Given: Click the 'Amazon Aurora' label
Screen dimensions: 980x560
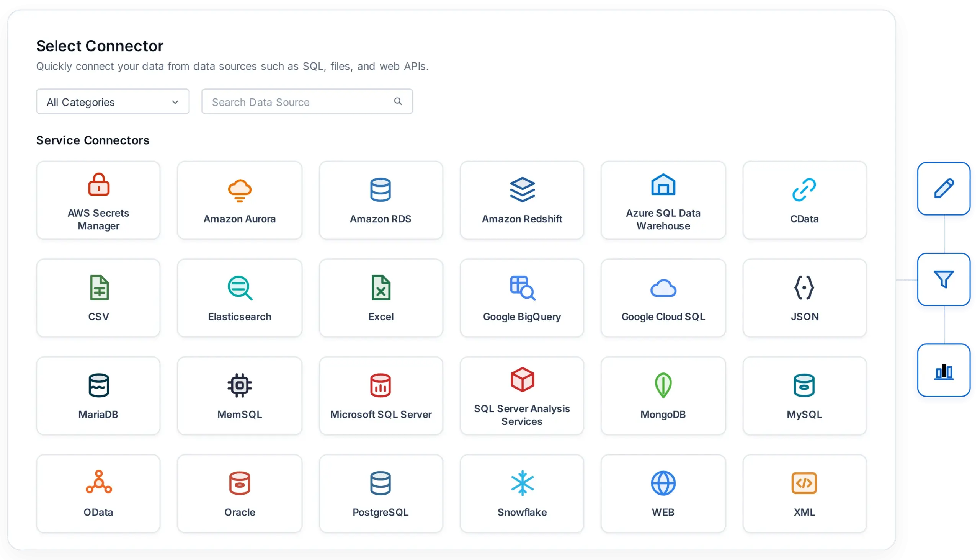Looking at the screenshot, I should point(240,219).
